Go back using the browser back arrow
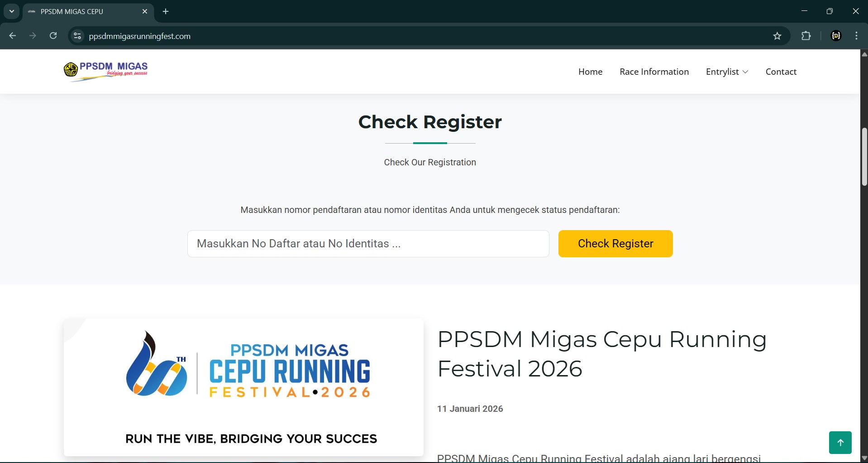Image resolution: width=868 pixels, height=463 pixels. pyautogui.click(x=13, y=36)
